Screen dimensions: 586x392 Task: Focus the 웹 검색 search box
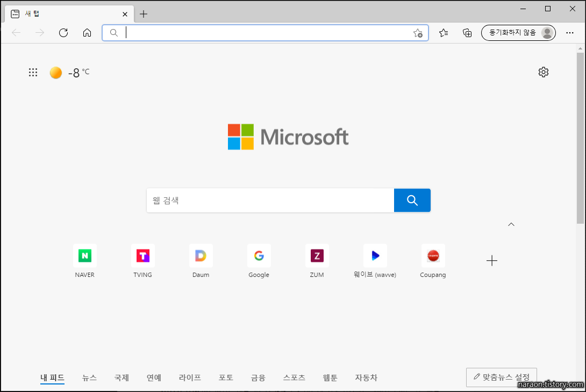(x=270, y=200)
